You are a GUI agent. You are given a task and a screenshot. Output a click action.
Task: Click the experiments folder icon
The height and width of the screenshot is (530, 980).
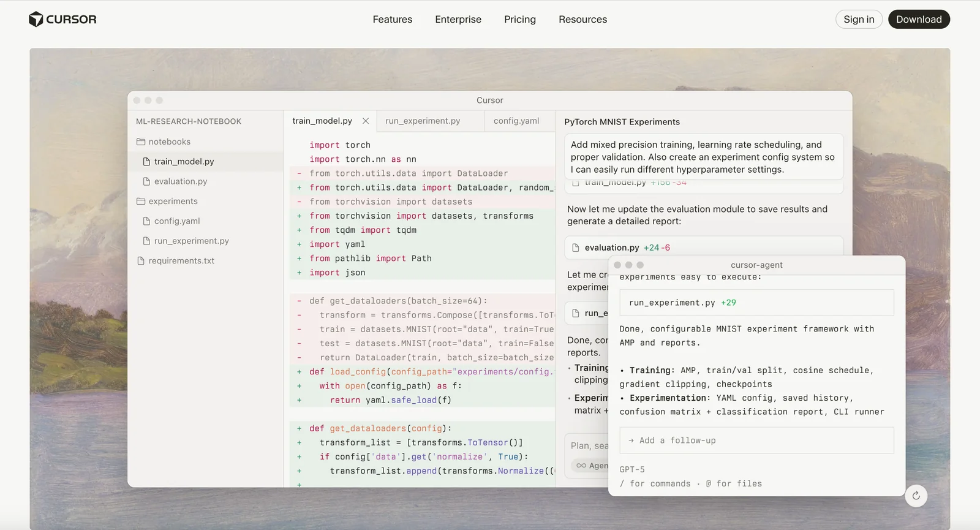pos(141,202)
